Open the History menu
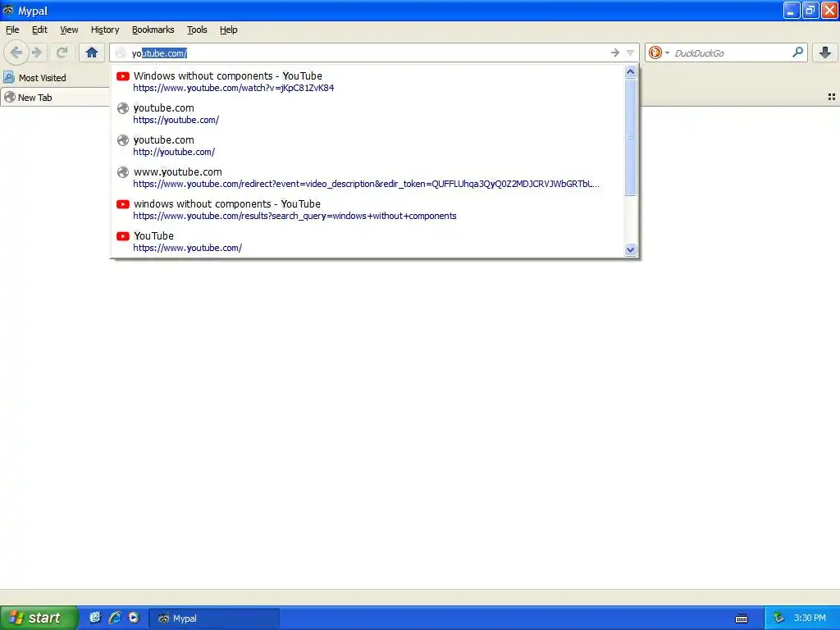Screen dimensions: 840x630 click(105, 30)
